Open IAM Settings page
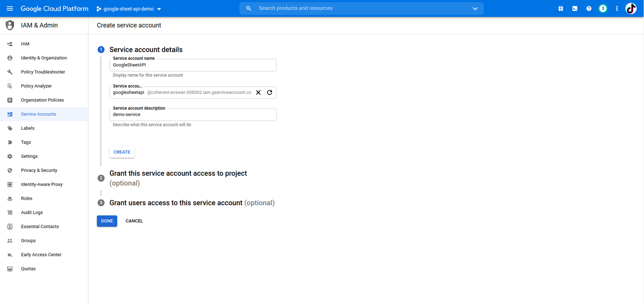The image size is (644, 304). [x=44, y=156]
